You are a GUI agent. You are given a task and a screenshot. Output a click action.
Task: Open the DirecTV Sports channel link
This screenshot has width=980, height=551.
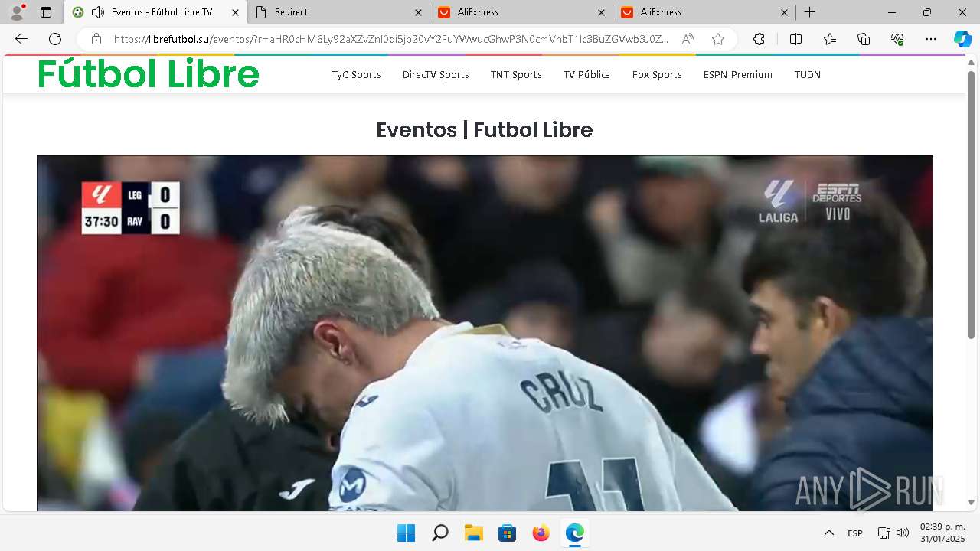pos(436,74)
